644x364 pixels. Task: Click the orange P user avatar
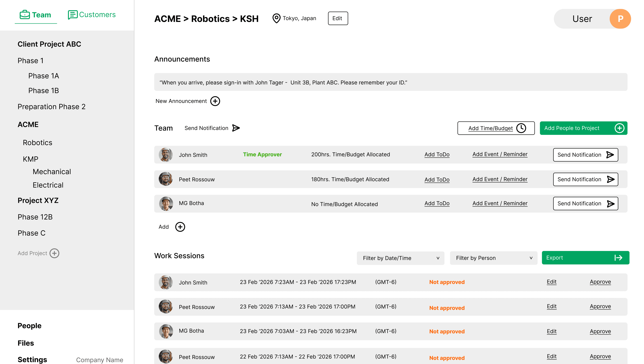coord(620,19)
